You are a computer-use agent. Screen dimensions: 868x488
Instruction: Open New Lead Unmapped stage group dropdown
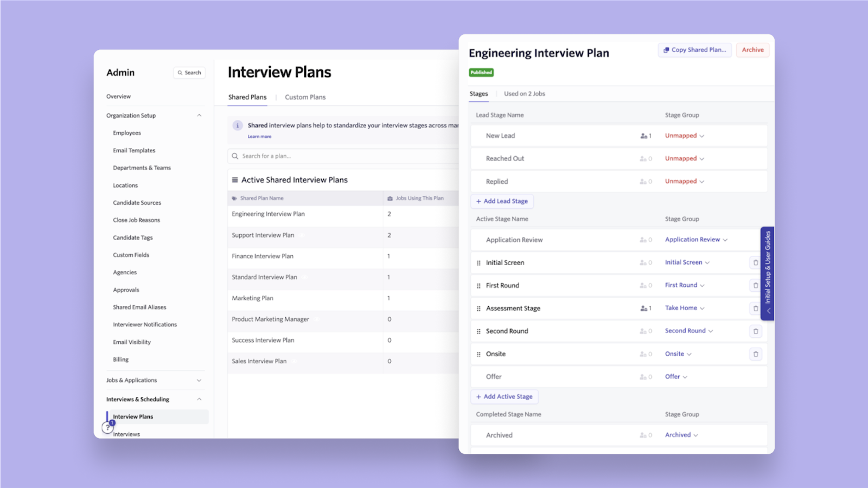click(684, 136)
